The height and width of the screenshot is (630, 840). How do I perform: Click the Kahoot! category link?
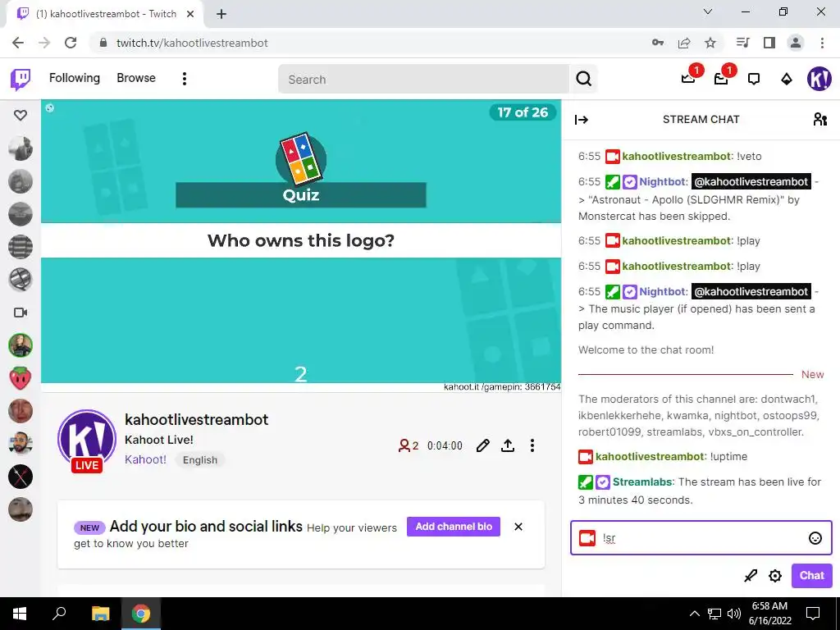coord(146,459)
